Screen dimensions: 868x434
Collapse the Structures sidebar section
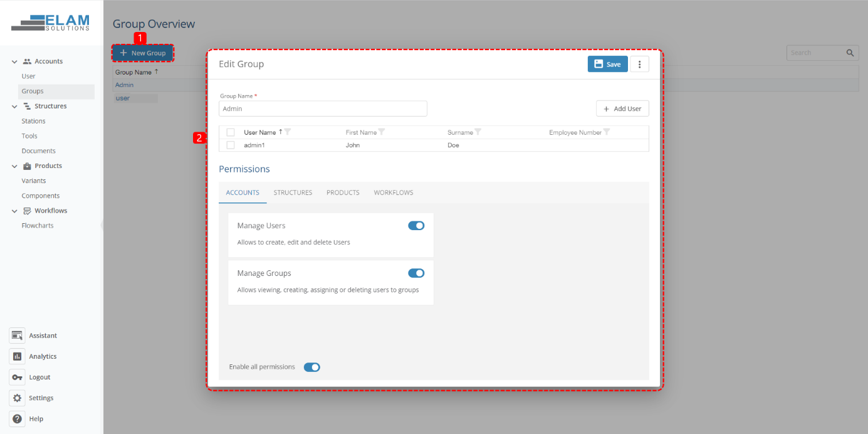(14, 105)
